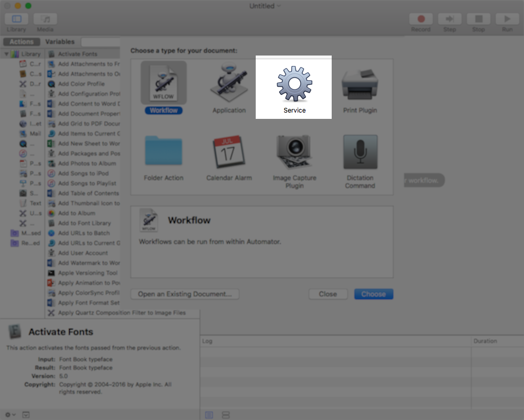Select the Print Plugin printer icon
Image resolution: width=524 pixels, height=420 pixels.
[359, 83]
